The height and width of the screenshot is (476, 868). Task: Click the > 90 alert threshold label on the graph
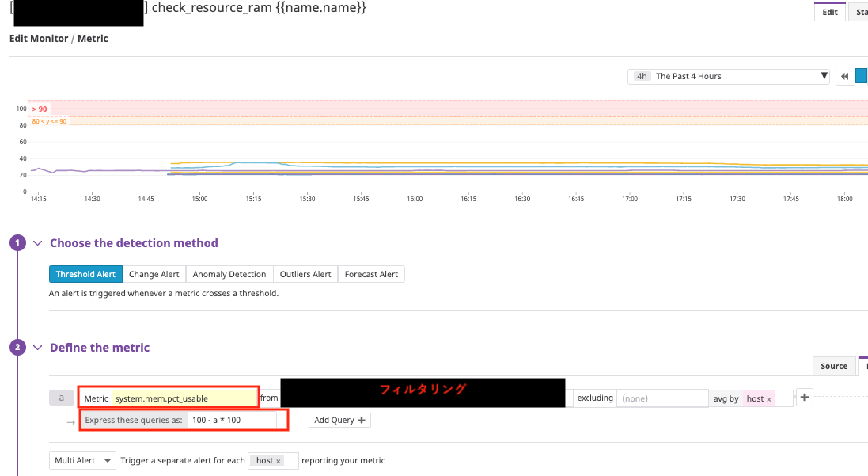[x=40, y=109]
